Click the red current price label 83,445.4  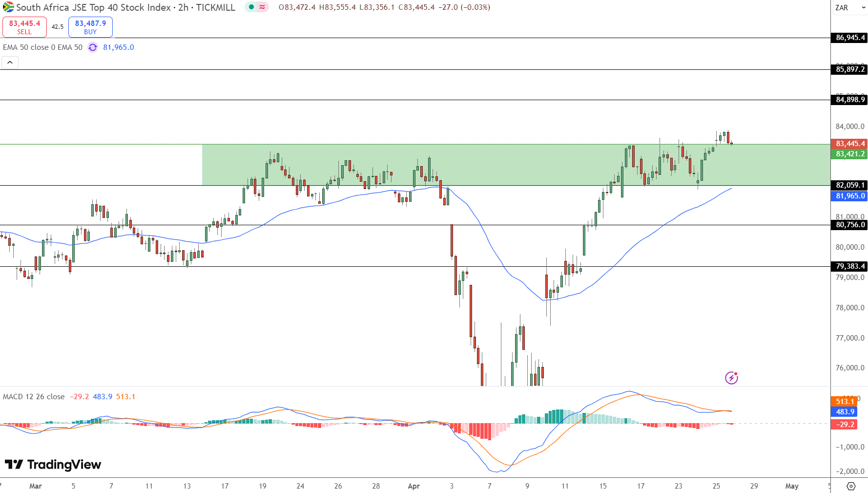[x=849, y=144]
